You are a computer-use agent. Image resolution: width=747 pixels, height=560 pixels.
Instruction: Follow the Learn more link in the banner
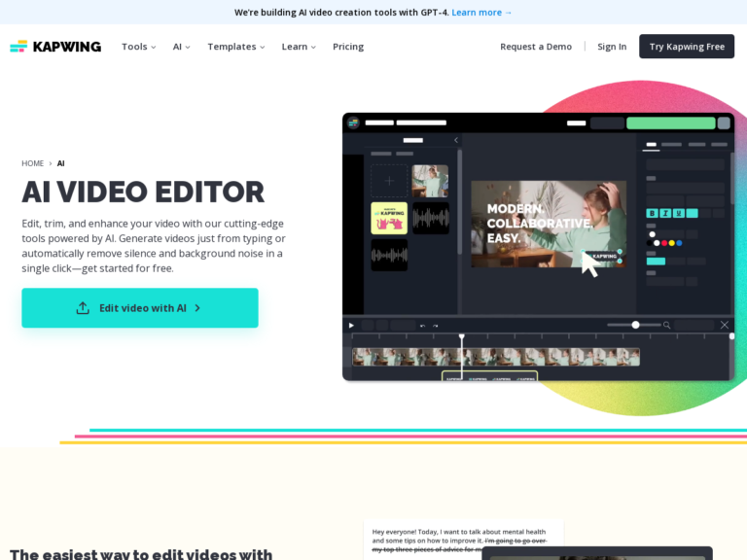481,13
